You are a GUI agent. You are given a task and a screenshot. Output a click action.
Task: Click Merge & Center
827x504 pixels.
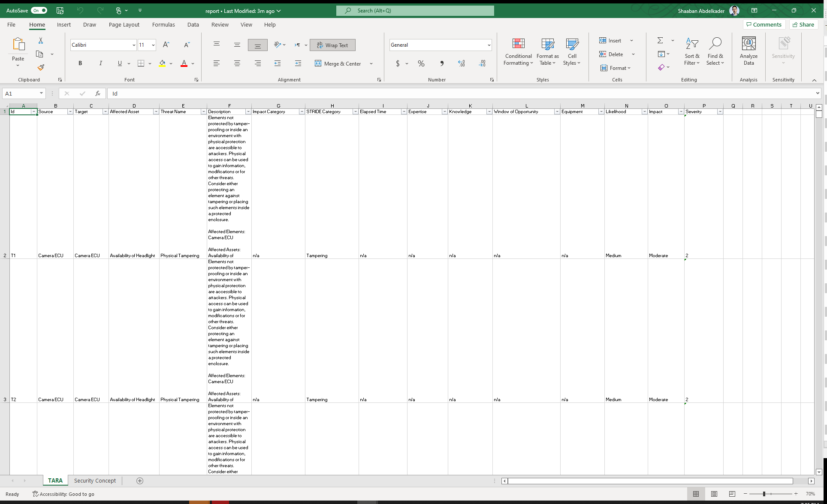[338, 63]
